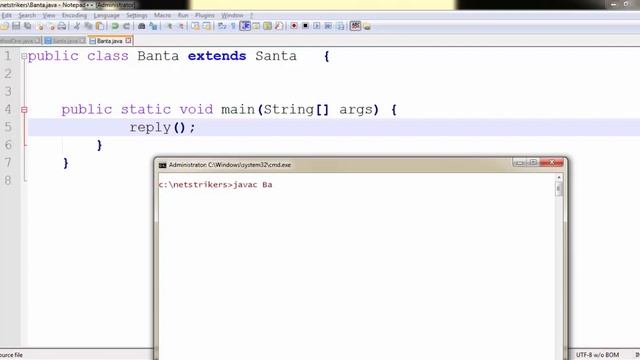Click the Zoom Out toolbar icon
This screenshot has height=360, width=640.
[x=180, y=26]
